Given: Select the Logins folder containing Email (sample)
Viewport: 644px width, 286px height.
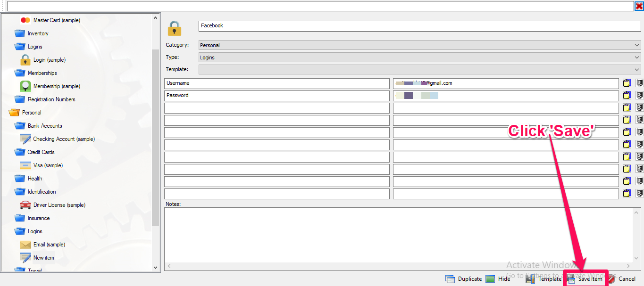Looking at the screenshot, I should [x=28, y=231].
